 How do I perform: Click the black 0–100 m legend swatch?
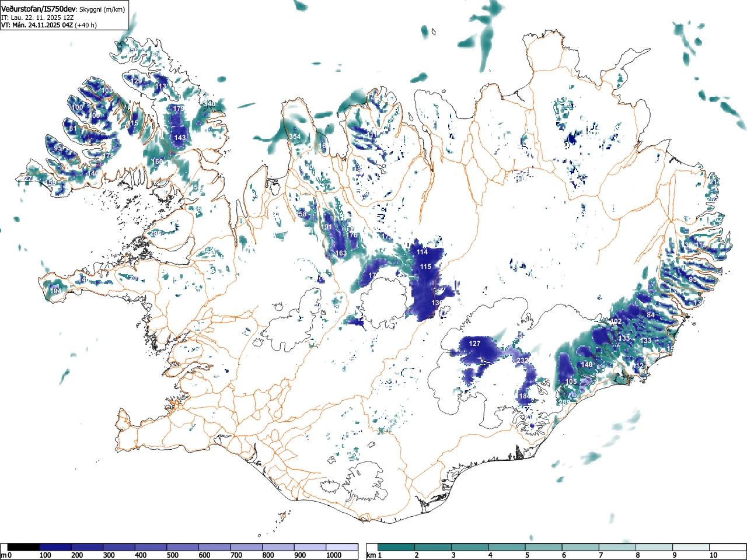[24, 547]
